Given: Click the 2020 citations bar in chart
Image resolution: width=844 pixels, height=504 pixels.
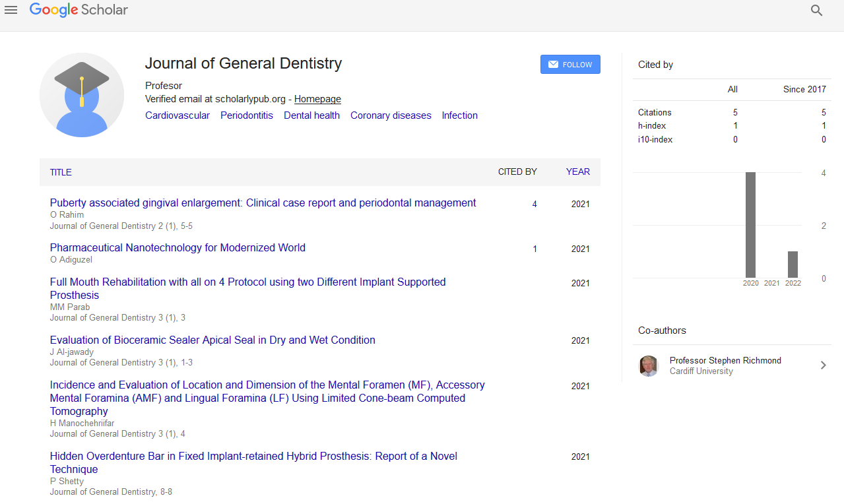Looking at the screenshot, I should tap(751, 225).
